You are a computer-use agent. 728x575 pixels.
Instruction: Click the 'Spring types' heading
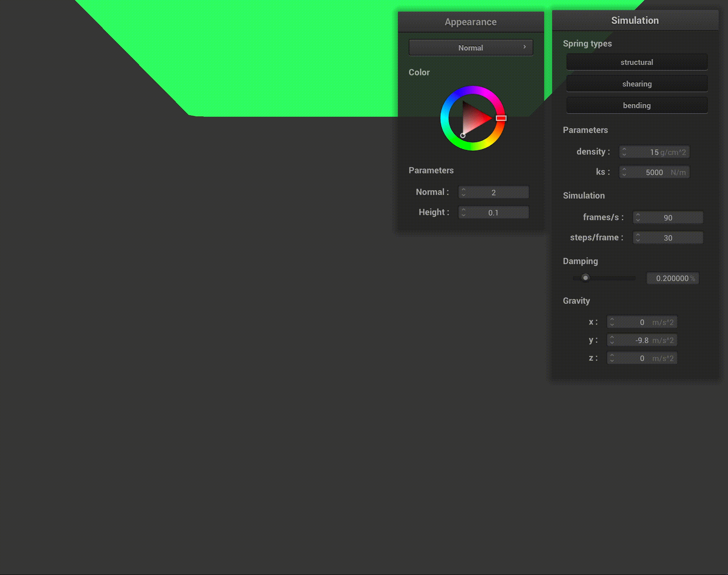(587, 44)
